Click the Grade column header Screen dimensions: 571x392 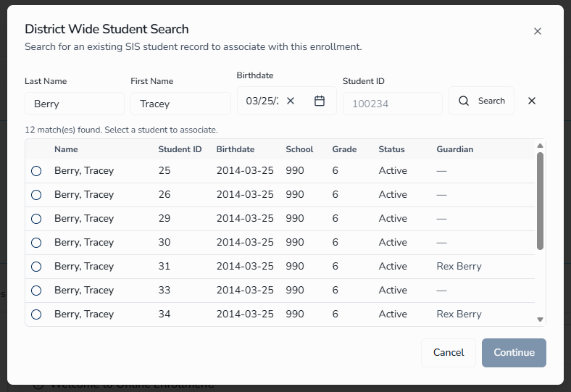[x=344, y=149]
